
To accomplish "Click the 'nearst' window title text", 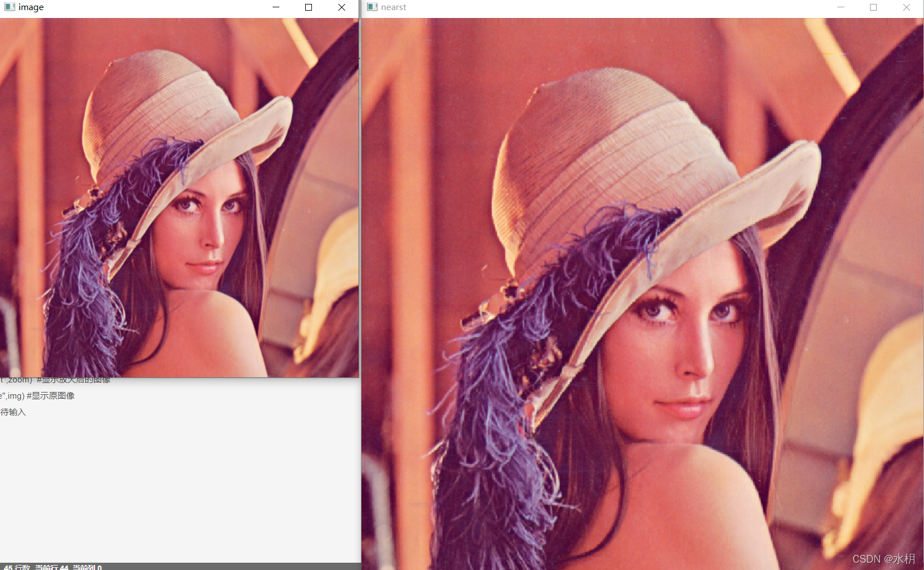I will coord(393,7).
